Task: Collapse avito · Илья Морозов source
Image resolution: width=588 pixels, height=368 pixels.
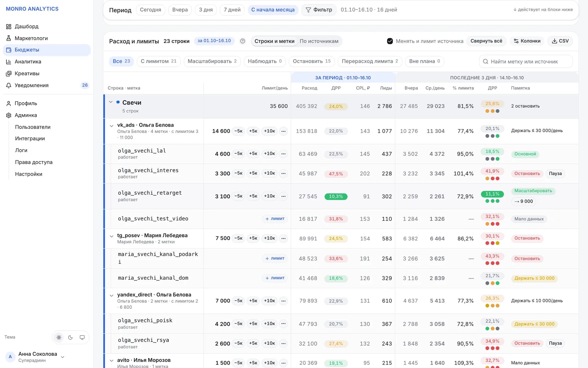Action: pos(111,361)
